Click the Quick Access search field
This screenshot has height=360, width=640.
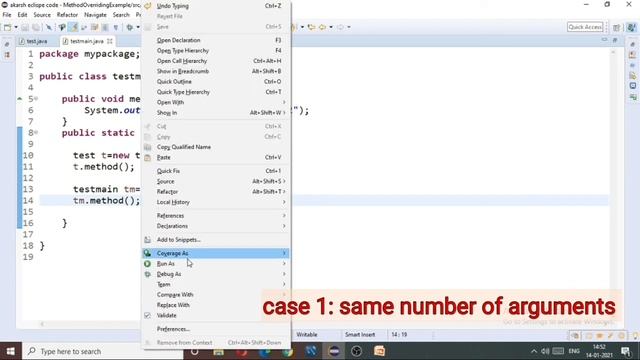click(x=585, y=27)
